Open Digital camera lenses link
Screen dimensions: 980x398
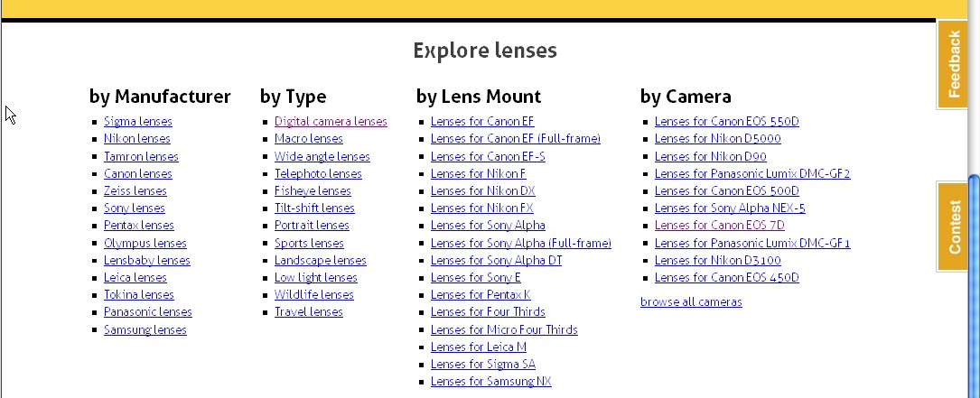click(x=331, y=121)
